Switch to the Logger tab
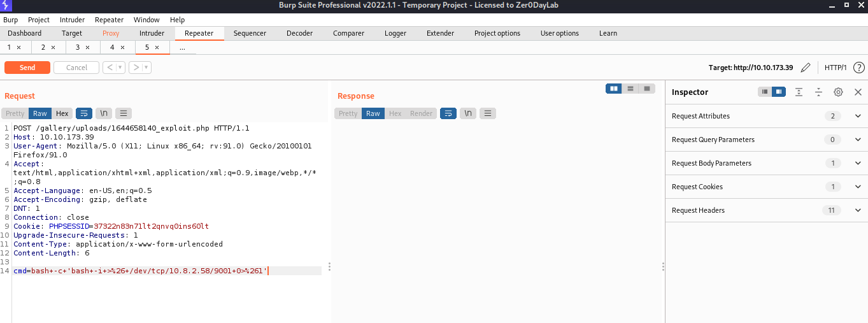Viewport: 868px width, 323px height. (x=395, y=33)
